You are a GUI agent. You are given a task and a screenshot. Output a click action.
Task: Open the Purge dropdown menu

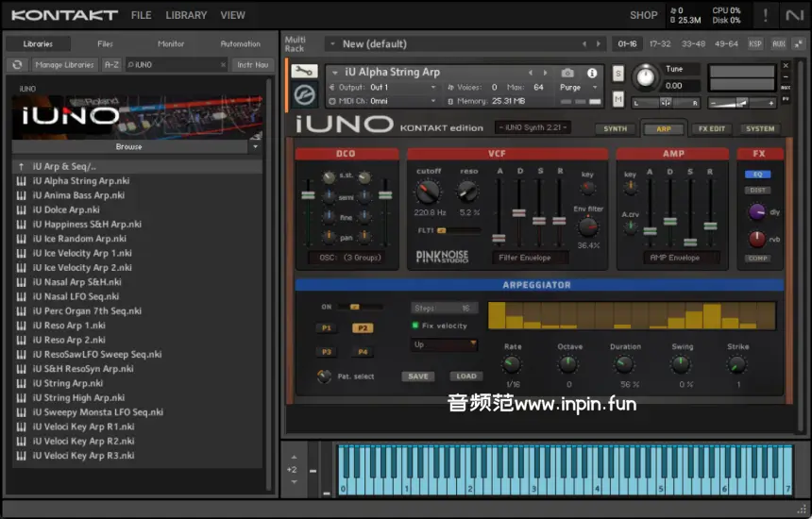click(x=577, y=87)
